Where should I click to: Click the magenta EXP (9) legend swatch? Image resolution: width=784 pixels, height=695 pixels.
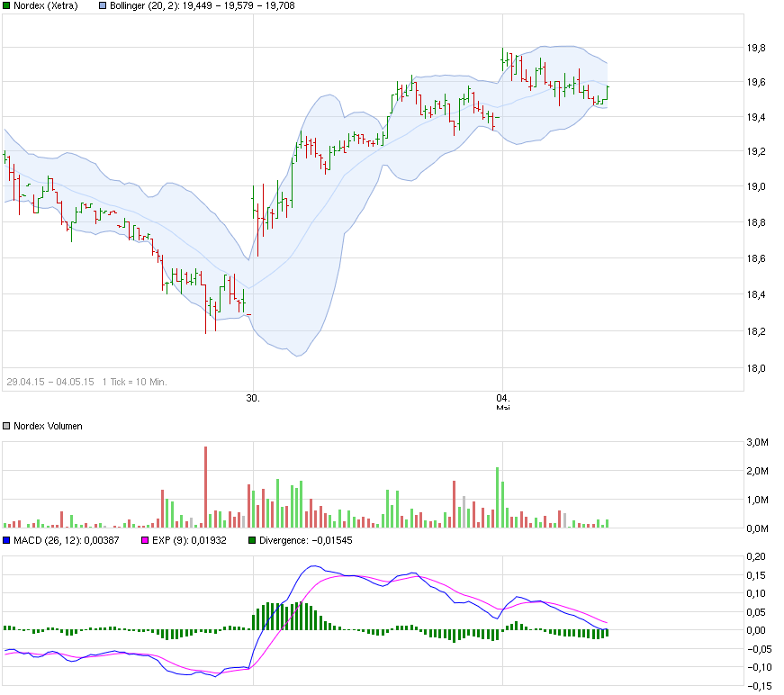click(x=141, y=541)
